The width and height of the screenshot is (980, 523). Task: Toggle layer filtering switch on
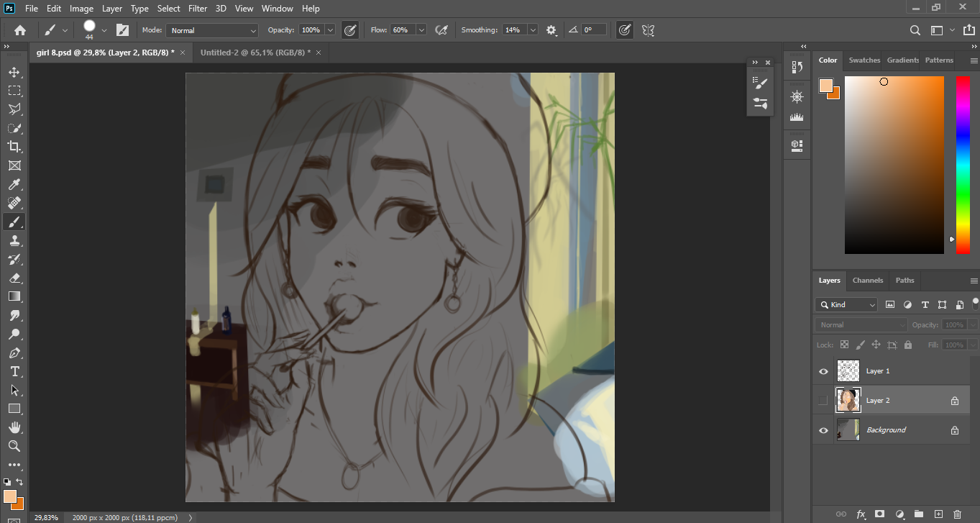[x=975, y=303]
